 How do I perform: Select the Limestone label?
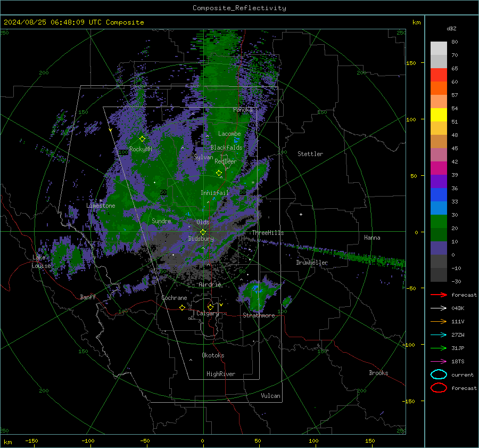click(x=101, y=206)
